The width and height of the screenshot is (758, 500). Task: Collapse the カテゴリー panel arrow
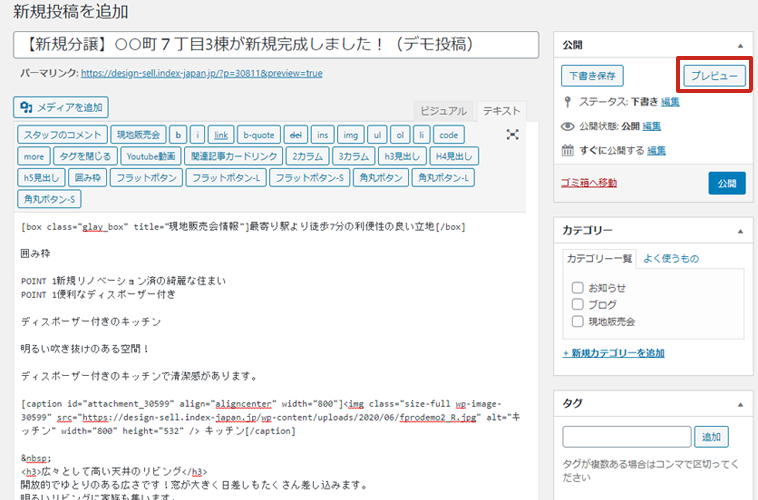(739, 231)
